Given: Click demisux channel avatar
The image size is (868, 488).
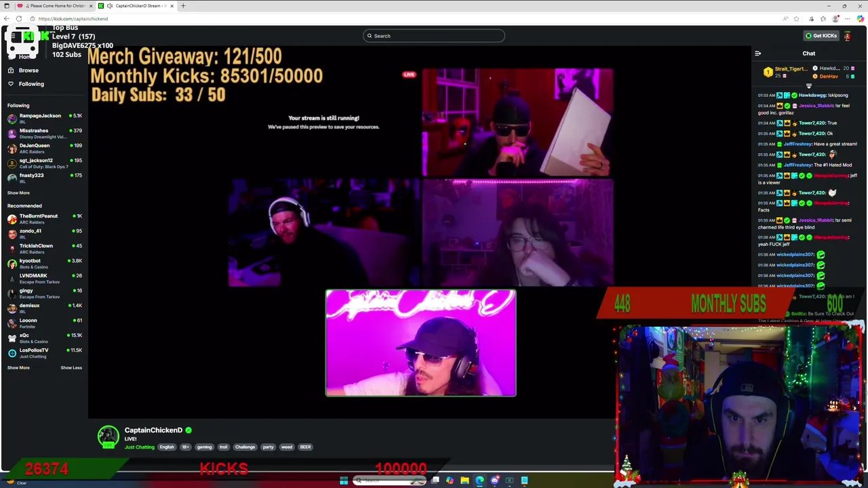Looking at the screenshot, I should coord(12,308).
